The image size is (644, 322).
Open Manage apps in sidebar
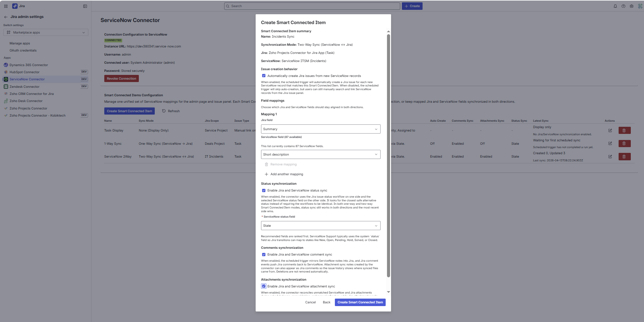click(x=20, y=43)
